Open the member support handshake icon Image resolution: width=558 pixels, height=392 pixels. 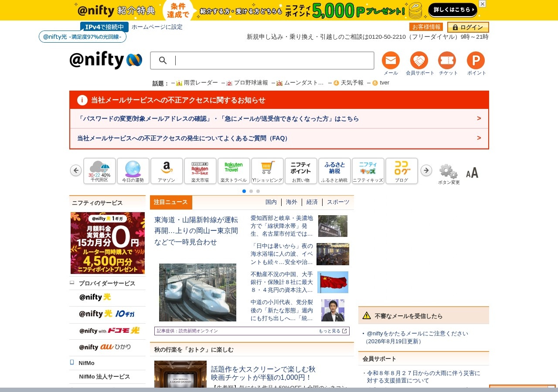pos(419,61)
